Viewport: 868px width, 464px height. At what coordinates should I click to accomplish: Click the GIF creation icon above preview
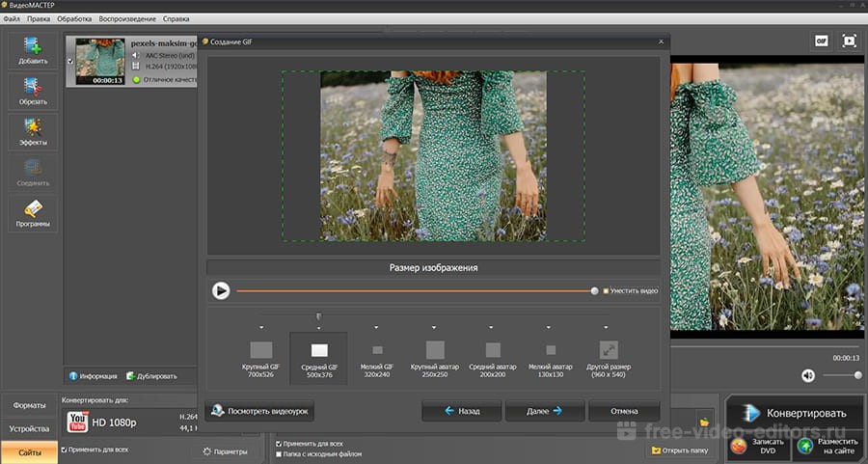pyautogui.click(x=821, y=41)
